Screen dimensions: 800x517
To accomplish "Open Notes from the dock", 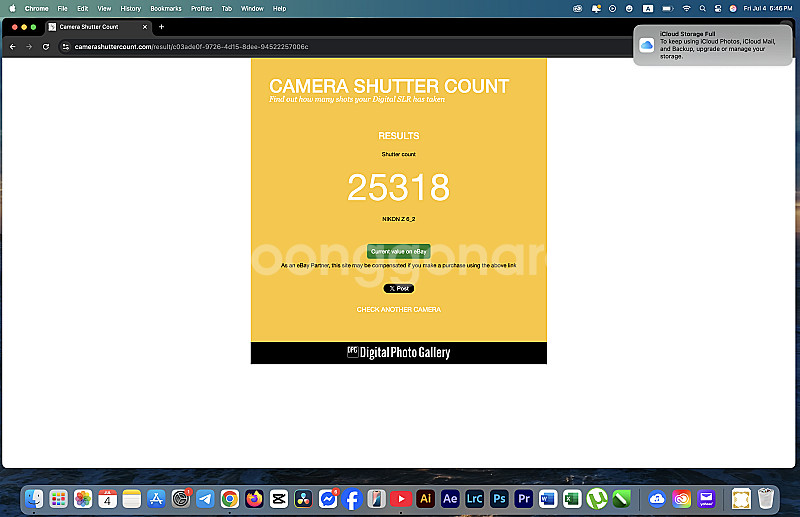I will pos(132,499).
